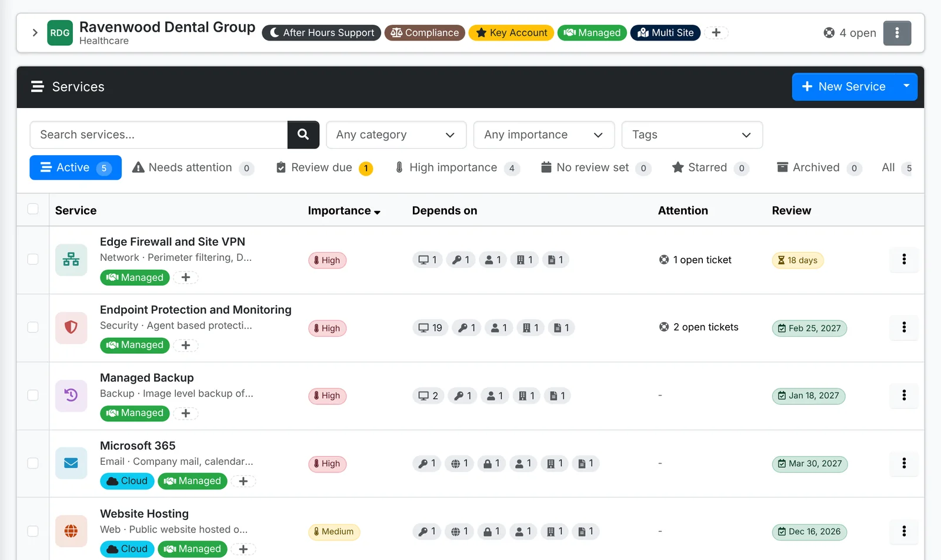Select the Managed Backup row checkbox
The height and width of the screenshot is (560, 941).
point(33,395)
